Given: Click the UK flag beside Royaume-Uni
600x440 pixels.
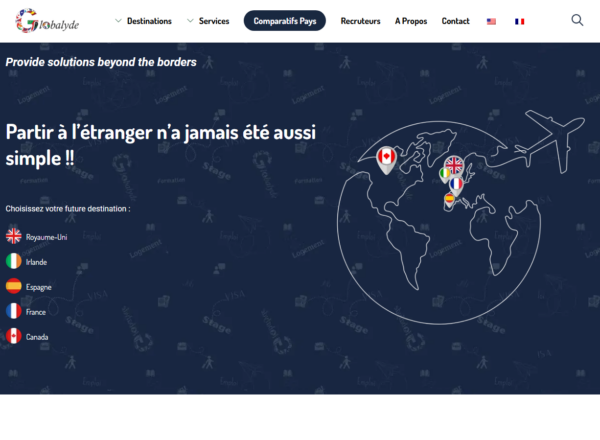Looking at the screenshot, I should click(x=14, y=236).
